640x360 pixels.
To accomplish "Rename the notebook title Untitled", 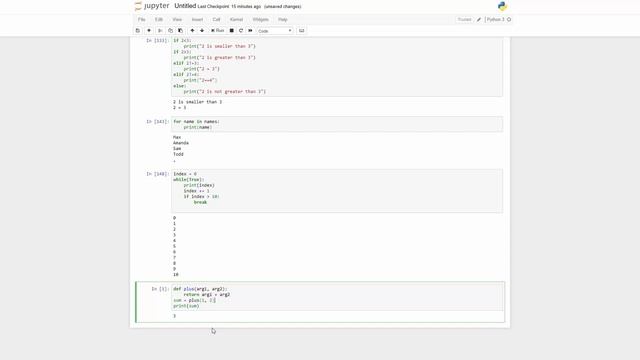I will coord(185,6).
